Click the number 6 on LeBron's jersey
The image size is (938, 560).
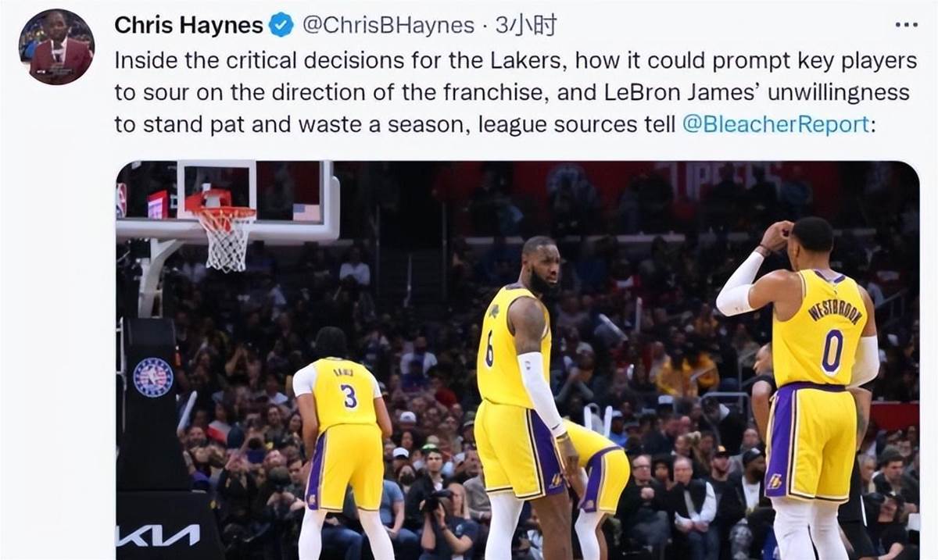pyautogui.click(x=489, y=351)
